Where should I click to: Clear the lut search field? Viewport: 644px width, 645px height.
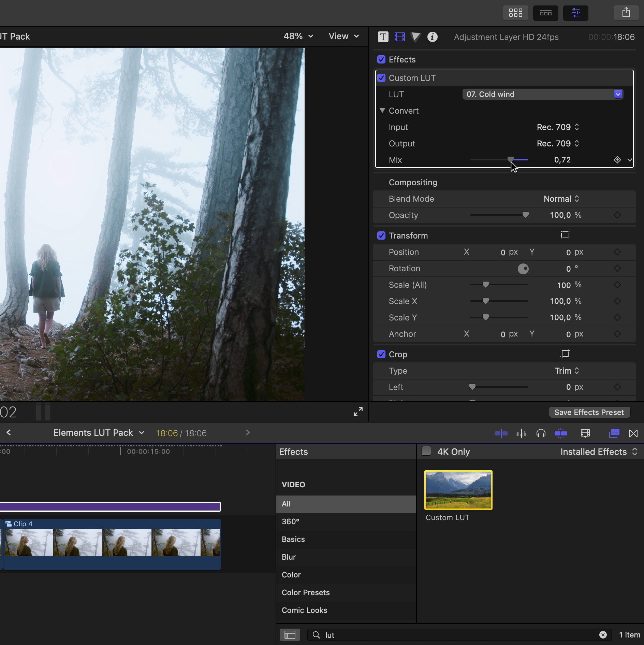point(603,635)
